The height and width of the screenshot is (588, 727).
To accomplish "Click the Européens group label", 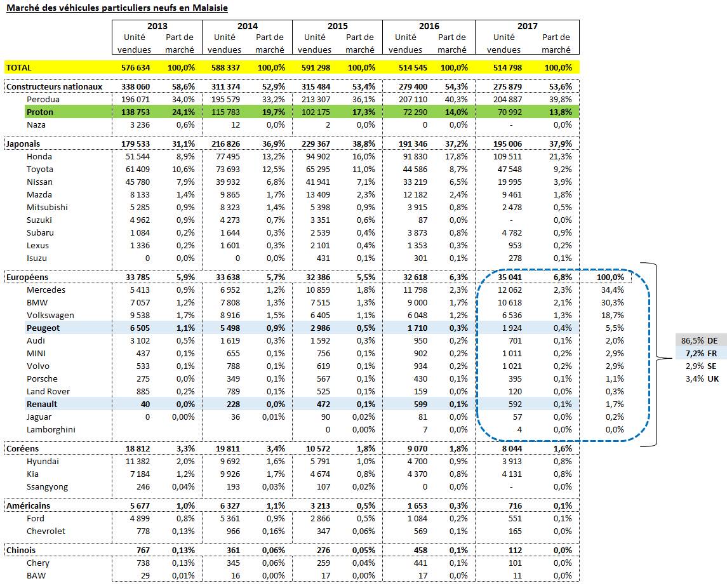I will click(x=27, y=277).
